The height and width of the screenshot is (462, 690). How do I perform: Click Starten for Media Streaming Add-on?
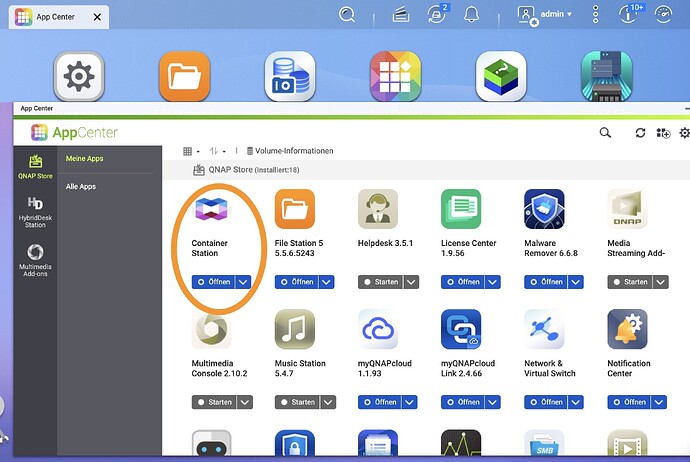point(630,282)
